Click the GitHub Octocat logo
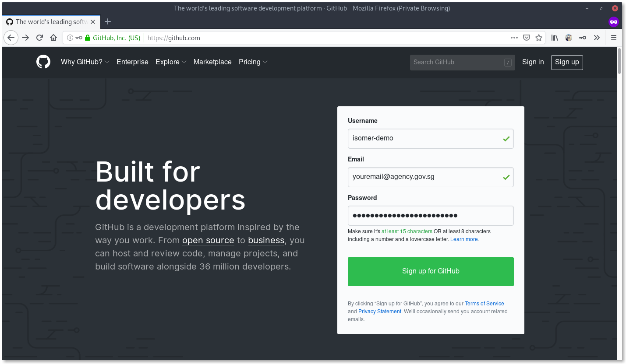626x364 pixels. click(x=43, y=62)
